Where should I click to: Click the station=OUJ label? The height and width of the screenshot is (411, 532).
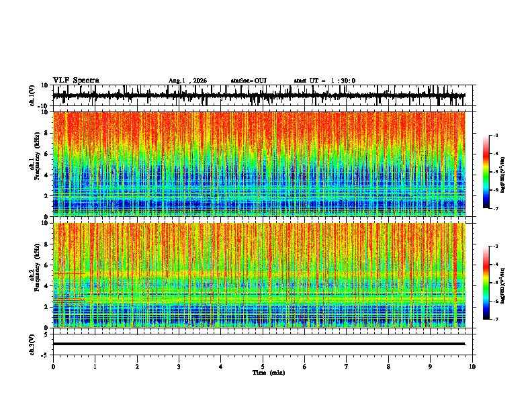[x=249, y=81]
